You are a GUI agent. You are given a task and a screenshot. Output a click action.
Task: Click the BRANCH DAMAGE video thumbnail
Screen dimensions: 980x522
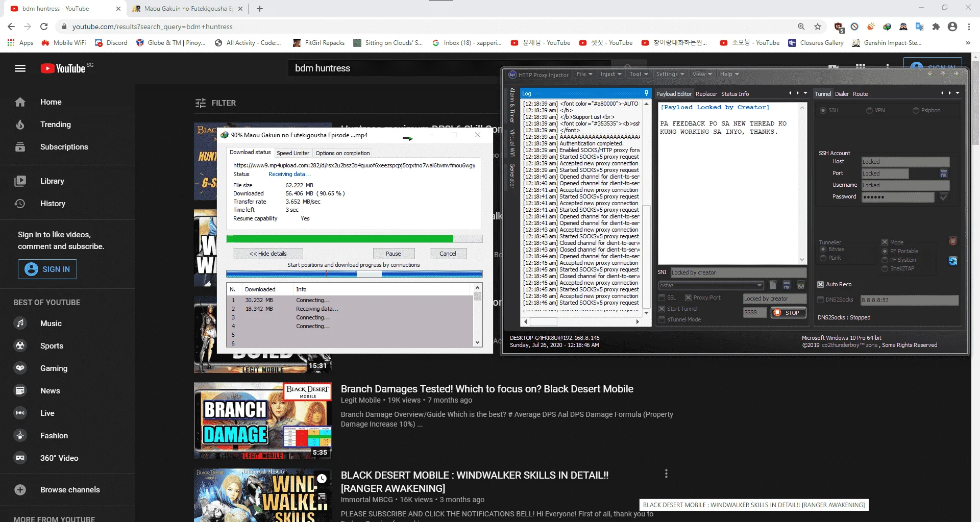[x=263, y=421]
